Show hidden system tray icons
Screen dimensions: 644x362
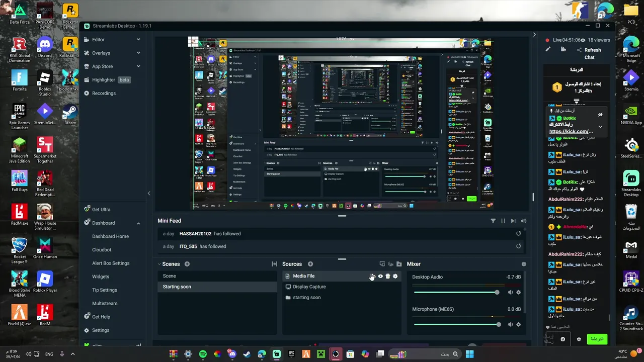coord(72,354)
